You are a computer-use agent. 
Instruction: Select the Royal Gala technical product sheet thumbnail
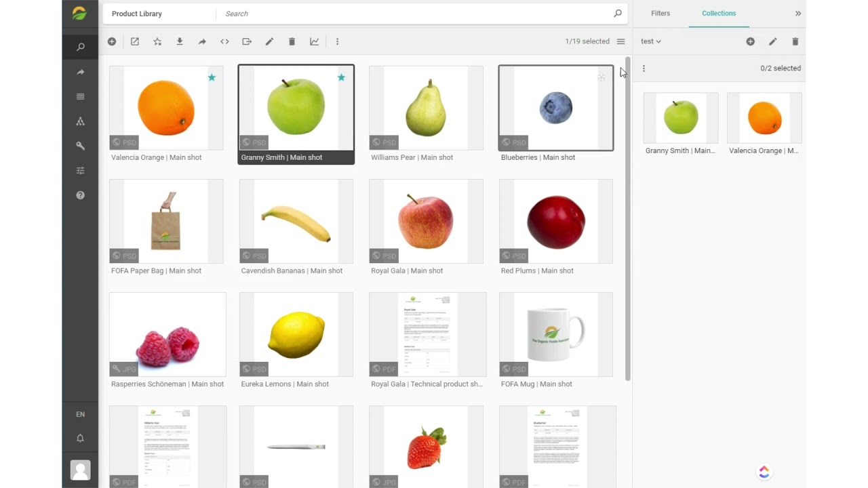[427, 334]
